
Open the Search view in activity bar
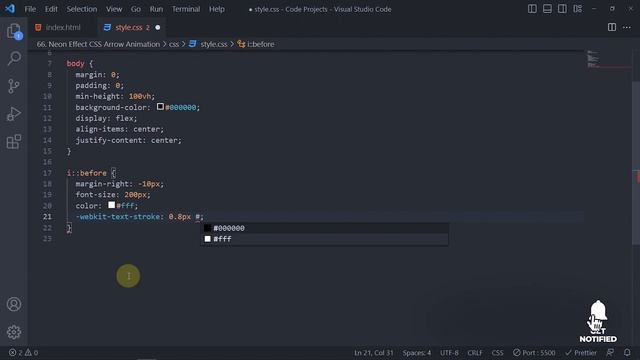pyautogui.click(x=14, y=58)
